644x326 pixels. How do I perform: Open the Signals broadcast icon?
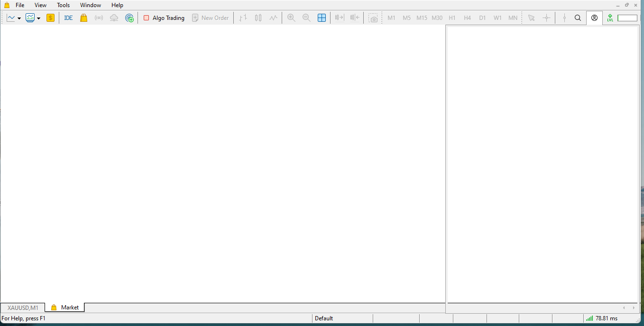coord(99,18)
